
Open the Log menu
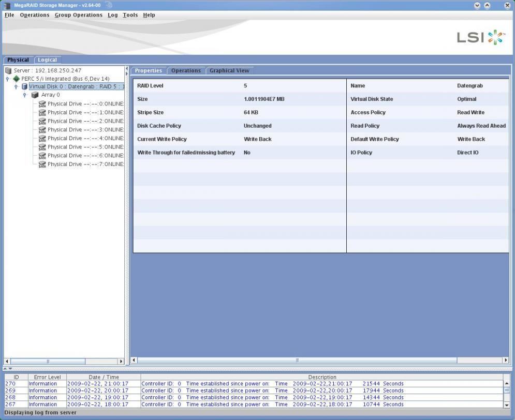(x=113, y=15)
